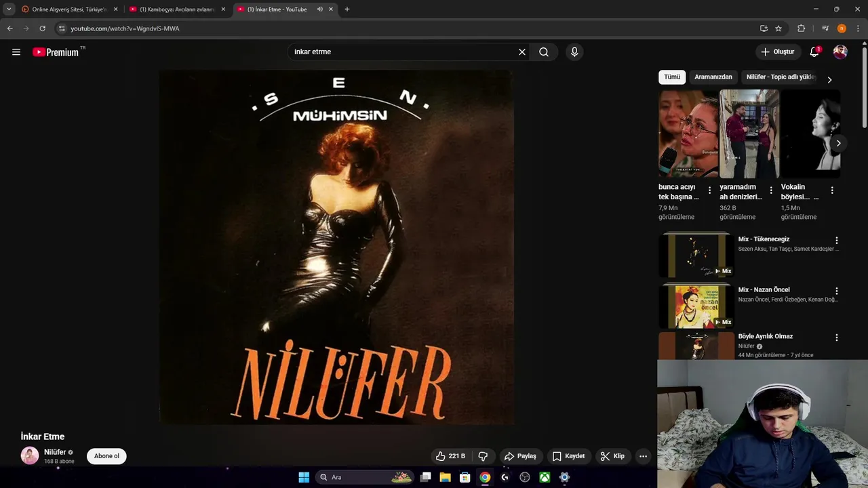
Task: Open more actions three-dot button under video
Action: [x=643, y=456]
